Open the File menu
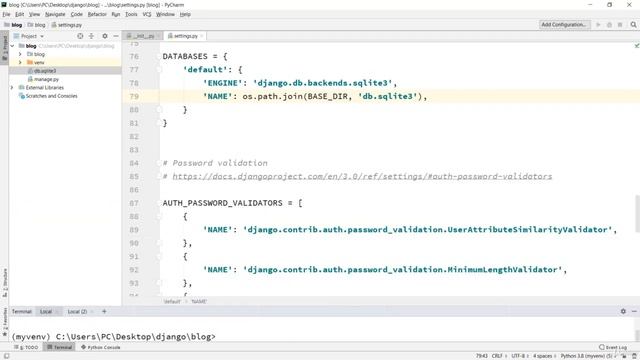 coord(6,14)
